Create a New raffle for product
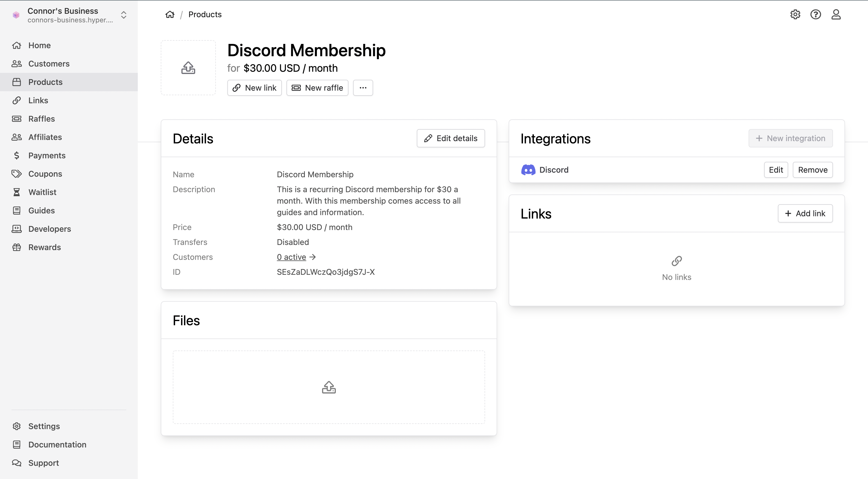 pos(317,88)
